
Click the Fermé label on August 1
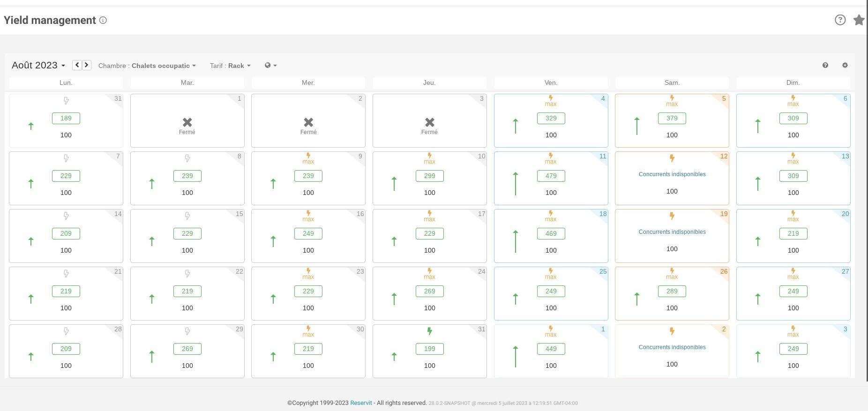tap(187, 132)
